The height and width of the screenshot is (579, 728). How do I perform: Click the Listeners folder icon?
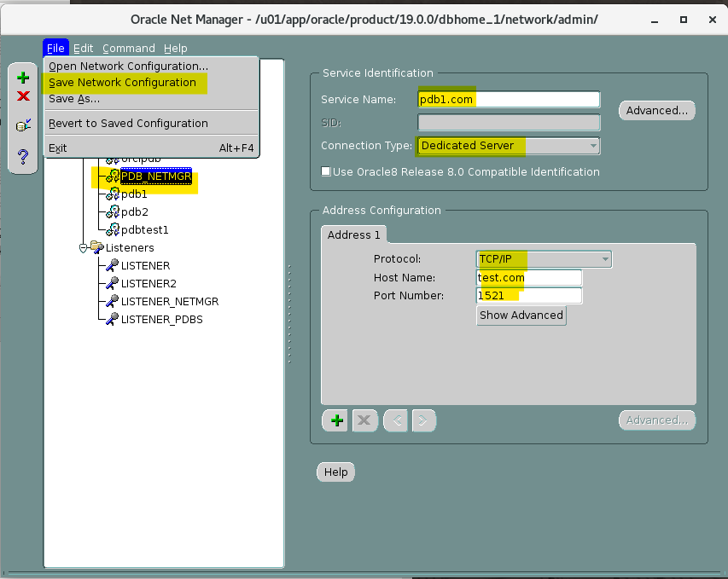(x=97, y=247)
